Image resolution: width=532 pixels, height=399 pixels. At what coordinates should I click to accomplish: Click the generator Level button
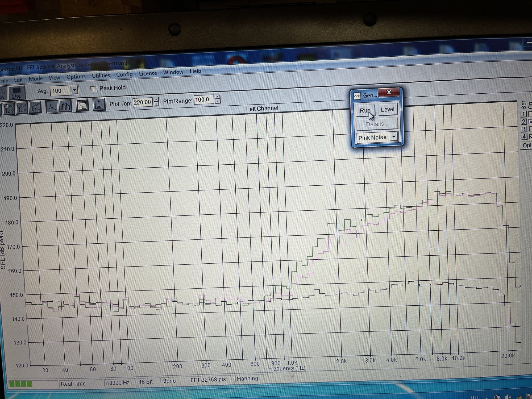(388, 109)
